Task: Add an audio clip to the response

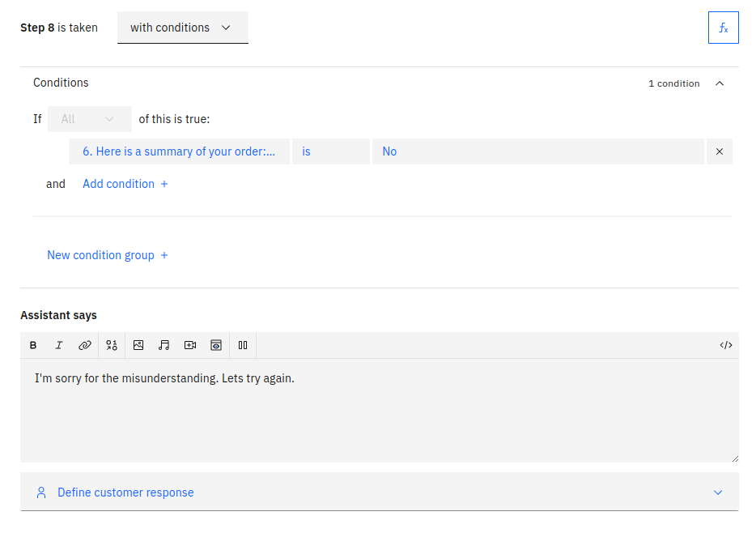Action: pyautogui.click(x=164, y=345)
